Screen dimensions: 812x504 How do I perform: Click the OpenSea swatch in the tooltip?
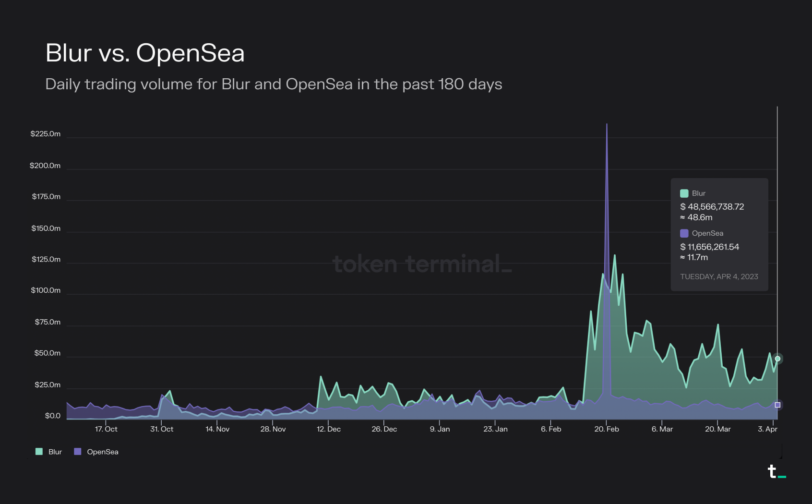coord(684,233)
